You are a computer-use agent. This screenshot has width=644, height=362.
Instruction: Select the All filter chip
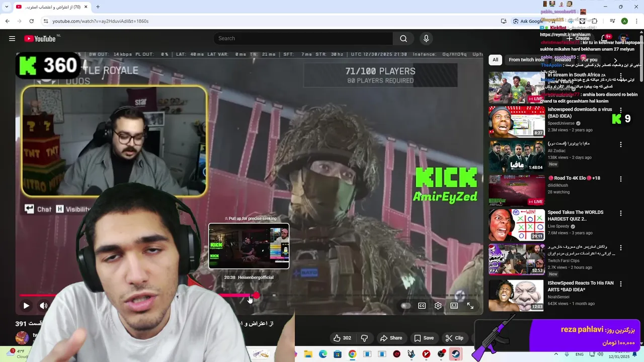(495, 60)
